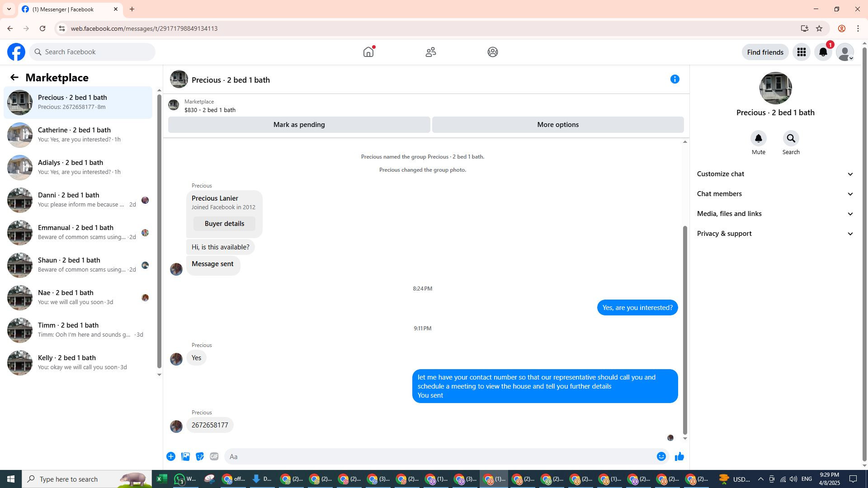Open the Facebook apps grid menu
Viewport: 868px width, 488px height.
pyautogui.click(x=801, y=52)
